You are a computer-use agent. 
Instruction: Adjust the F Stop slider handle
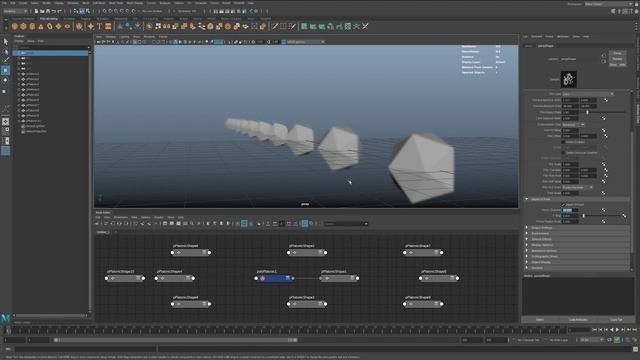(583, 216)
